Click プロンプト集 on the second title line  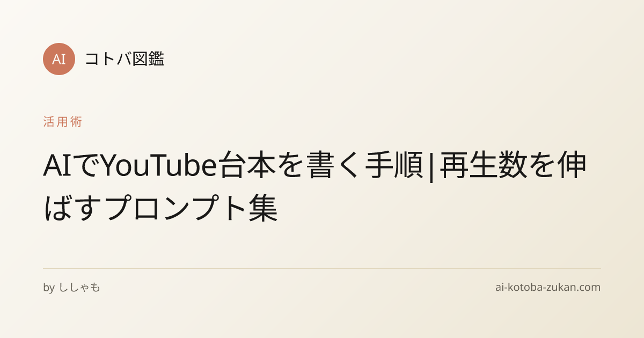(x=192, y=209)
